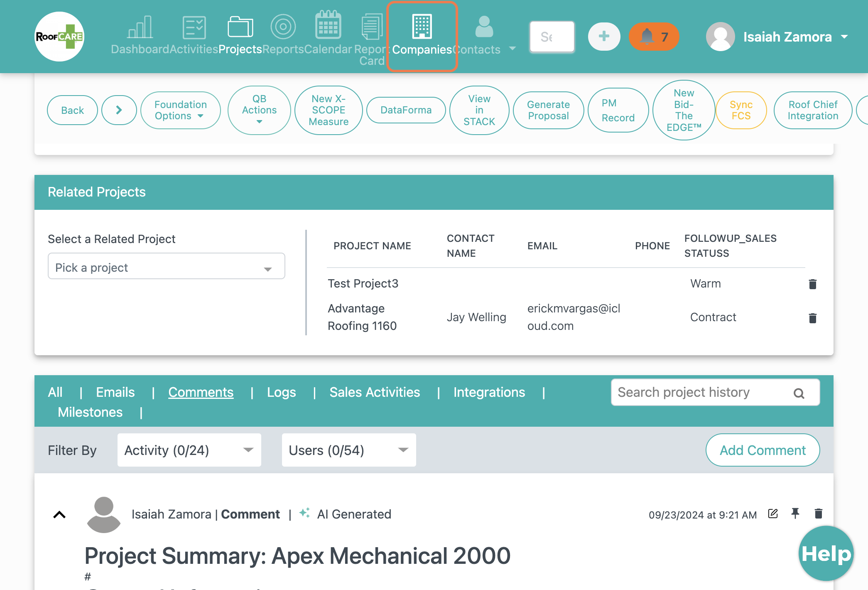
Task: Click the Sync FCS button
Action: [x=741, y=110]
